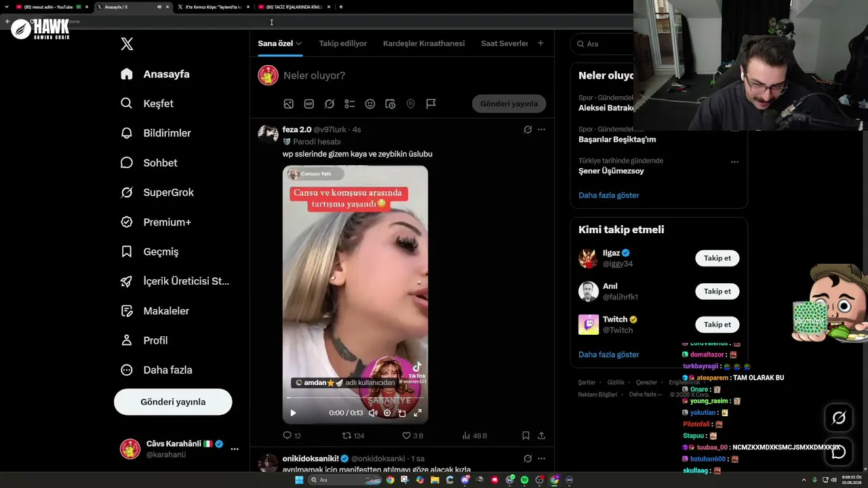Viewport: 868px width, 488px height.
Task: Enter fullscreen for the video
Action: (418, 413)
